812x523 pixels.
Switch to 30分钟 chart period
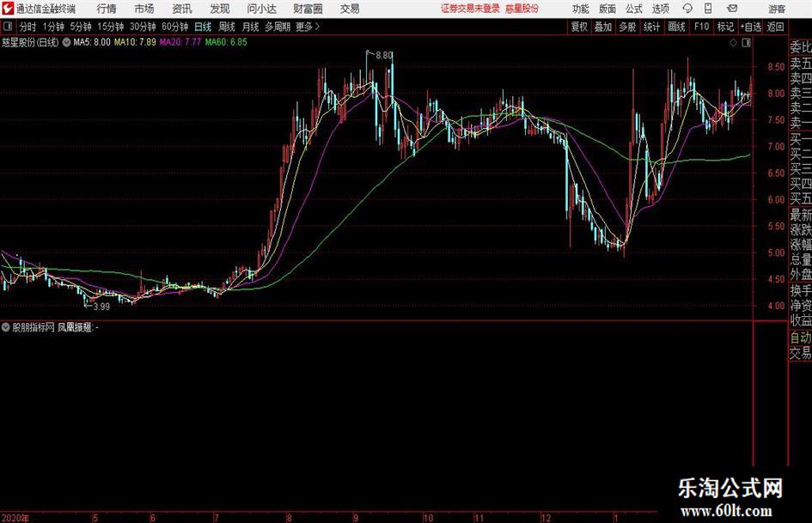143,27
